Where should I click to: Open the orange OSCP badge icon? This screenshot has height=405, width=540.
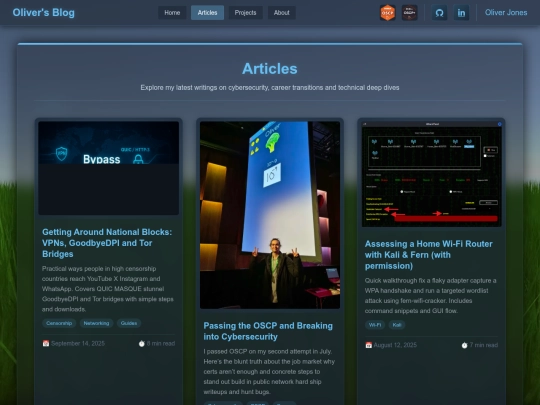(387, 13)
